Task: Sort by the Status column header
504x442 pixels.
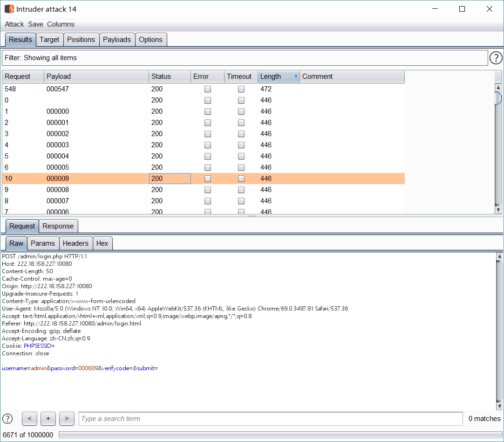Action: coord(170,76)
